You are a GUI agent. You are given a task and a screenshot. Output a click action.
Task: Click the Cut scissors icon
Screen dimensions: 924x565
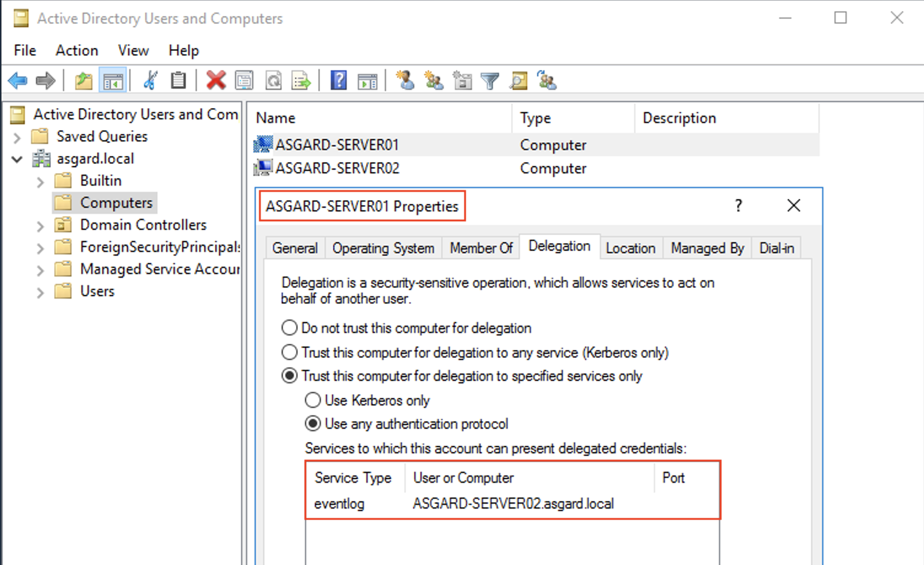pos(150,80)
